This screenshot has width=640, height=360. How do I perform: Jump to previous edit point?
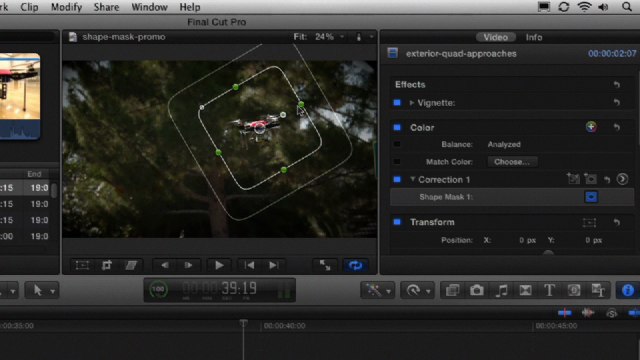(249, 265)
